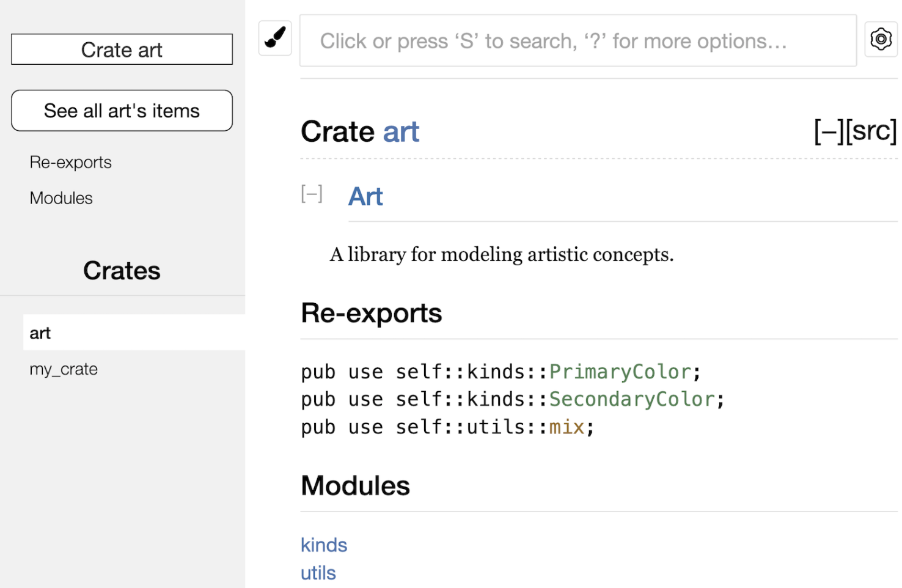Viewport: 902px width, 588px height.
Task: Click the Art heading link
Action: coord(365,197)
